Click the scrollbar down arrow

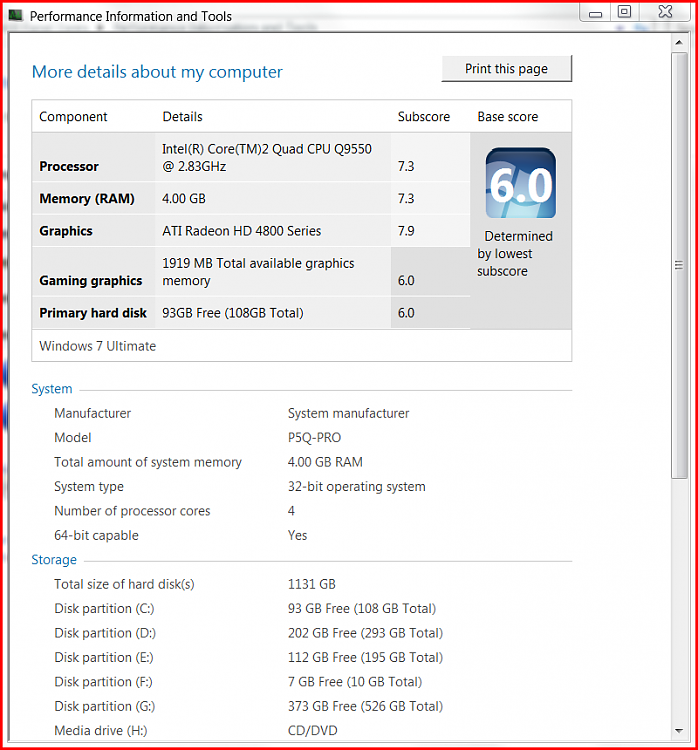[678, 730]
